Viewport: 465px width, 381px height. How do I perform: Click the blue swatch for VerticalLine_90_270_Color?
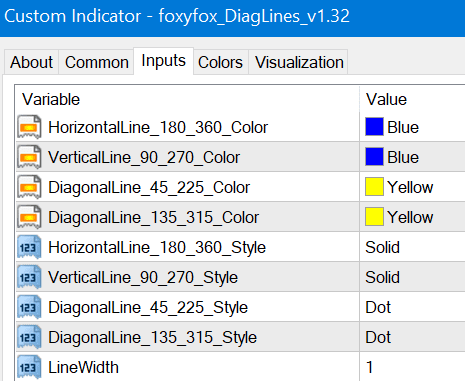374,157
